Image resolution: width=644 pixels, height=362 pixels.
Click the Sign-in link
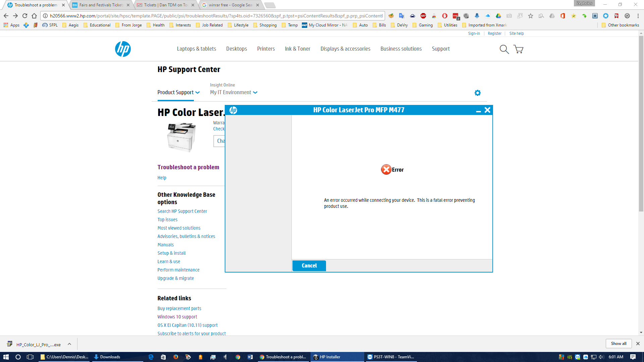[474, 34]
